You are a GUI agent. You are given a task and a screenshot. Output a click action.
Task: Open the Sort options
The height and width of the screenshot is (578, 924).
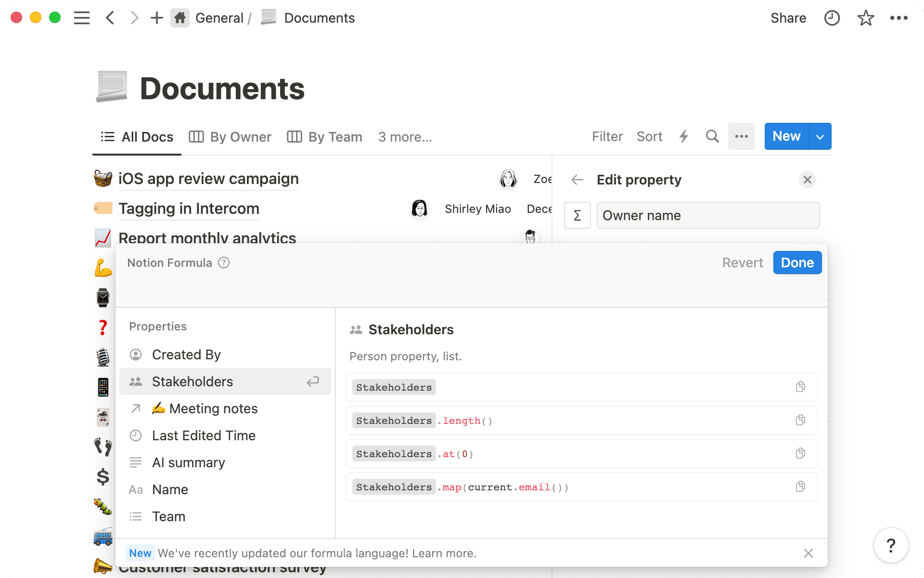(649, 136)
